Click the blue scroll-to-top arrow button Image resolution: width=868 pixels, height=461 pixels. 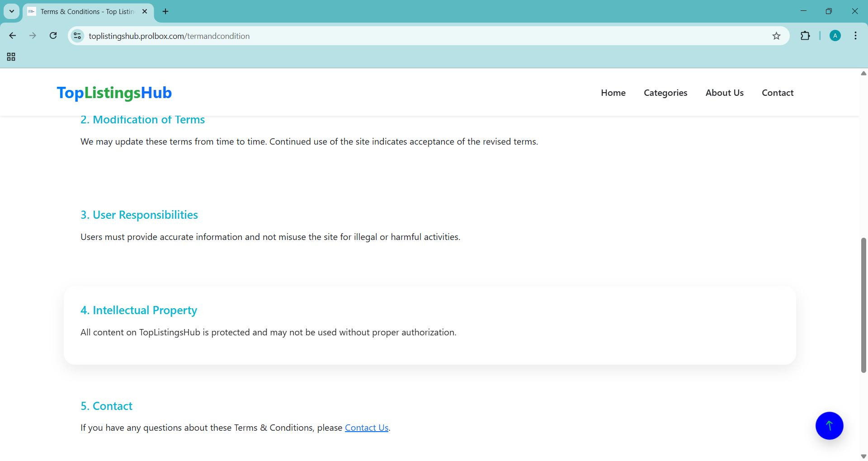click(x=829, y=425)
